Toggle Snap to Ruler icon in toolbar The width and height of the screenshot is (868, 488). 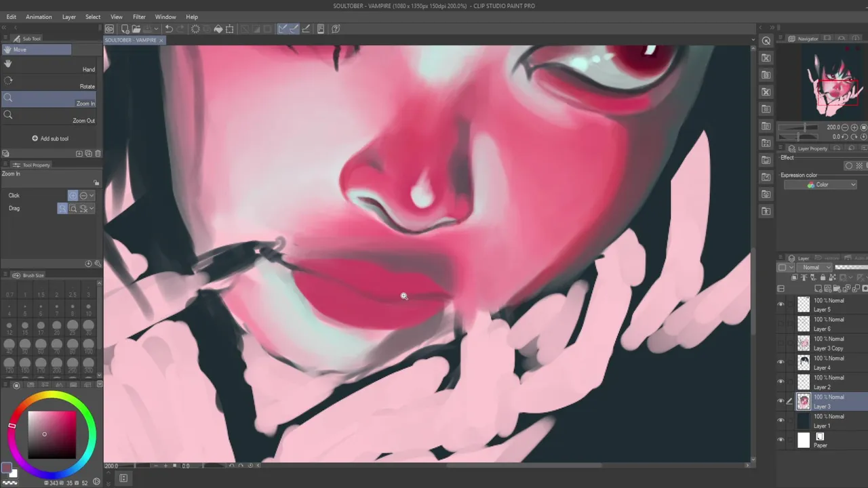(x=283, y=28)
